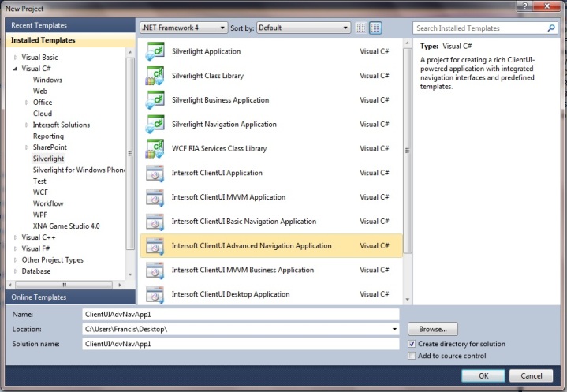Select the Reporting tree item
This screenshot has height=392, width=567.
(48, 136)
